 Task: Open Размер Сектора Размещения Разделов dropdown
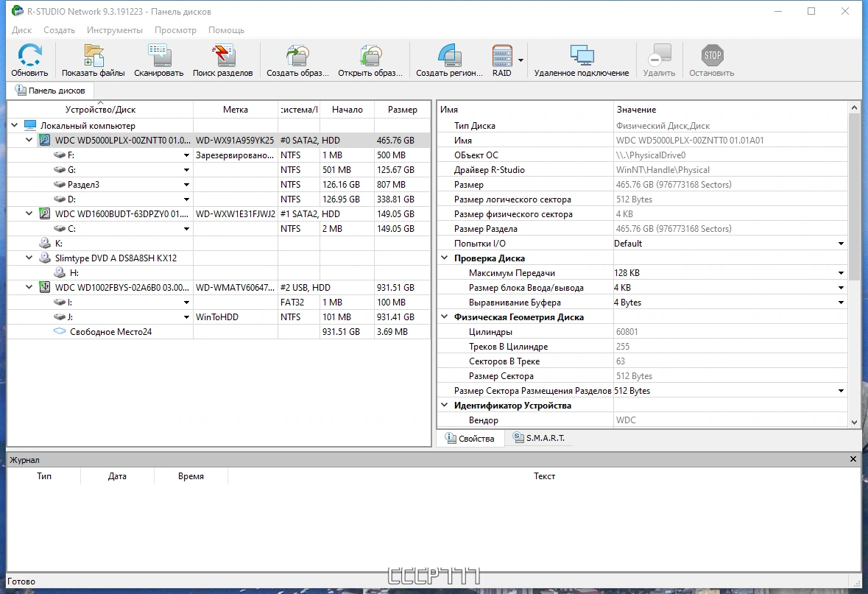pos(841,391)
